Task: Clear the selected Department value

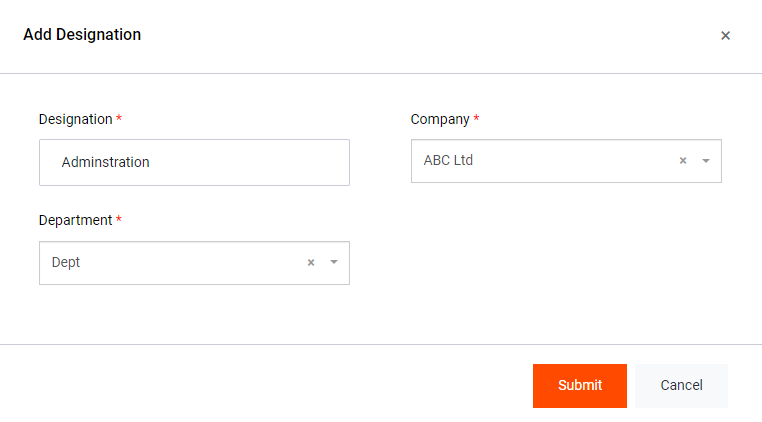Action: (x=311, y=262)
